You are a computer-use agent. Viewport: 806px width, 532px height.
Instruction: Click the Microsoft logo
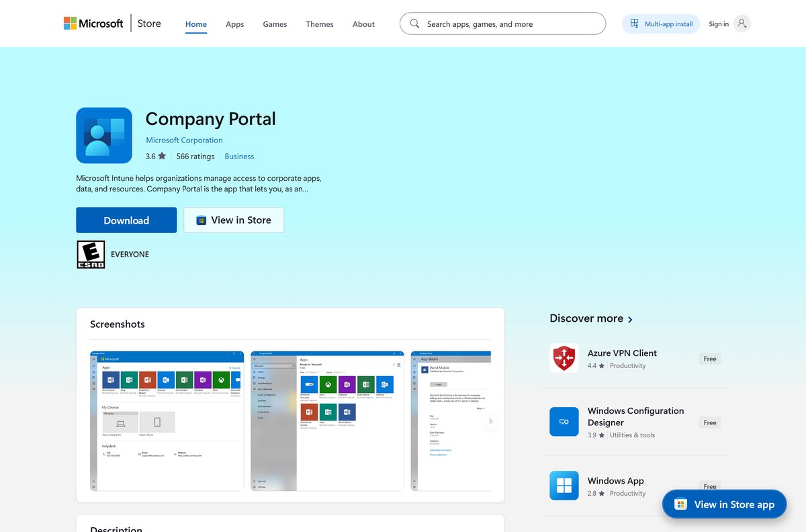coord(93,24)
